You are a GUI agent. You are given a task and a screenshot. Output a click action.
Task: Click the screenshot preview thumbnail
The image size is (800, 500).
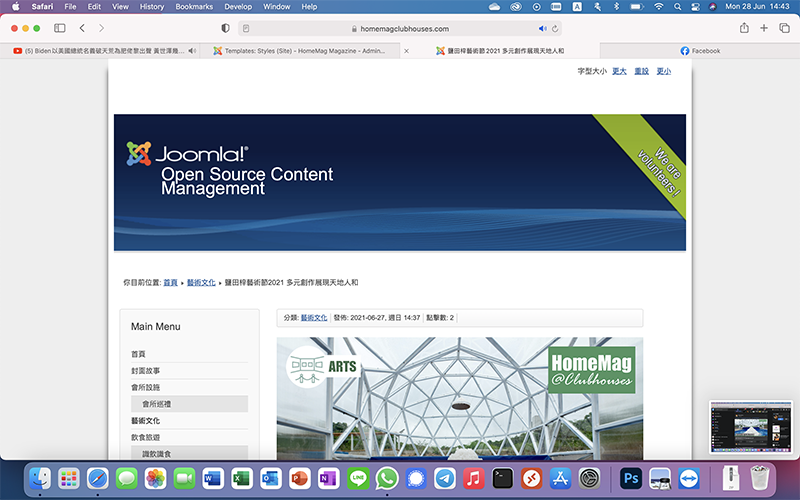(750, 426)
